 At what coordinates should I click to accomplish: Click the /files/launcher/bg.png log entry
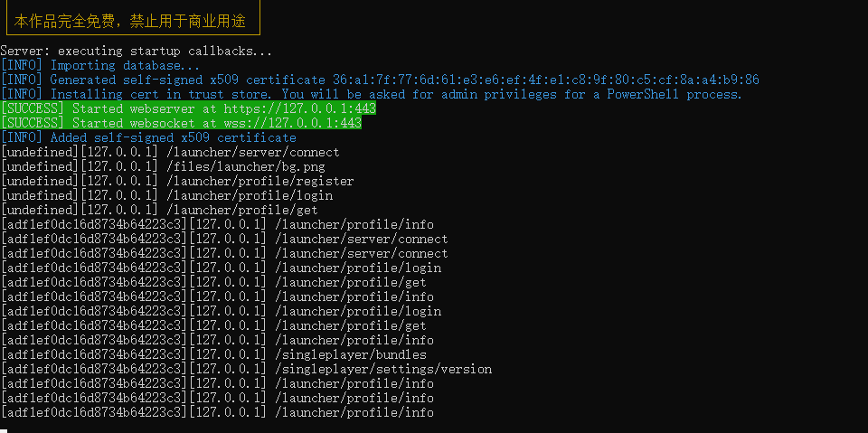(163, 166)
